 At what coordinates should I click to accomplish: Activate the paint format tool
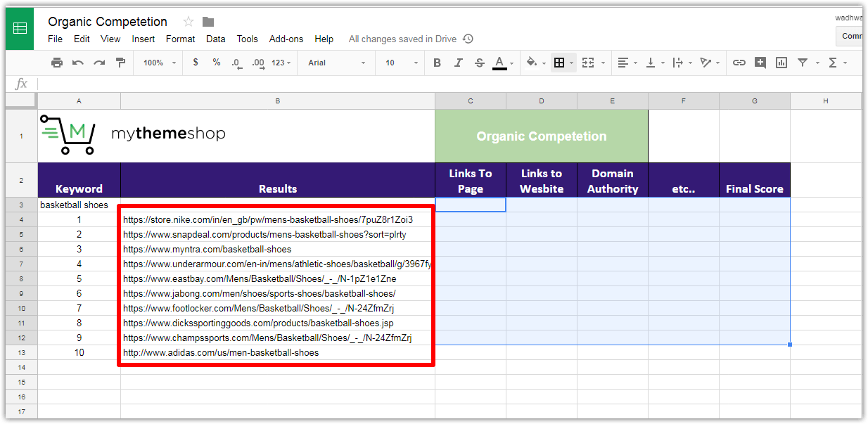[120, 63]
